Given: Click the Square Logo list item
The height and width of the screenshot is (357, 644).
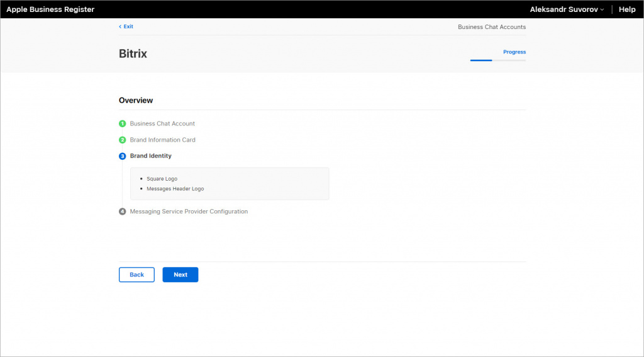Looking at the screenshot, I should 162,179.
